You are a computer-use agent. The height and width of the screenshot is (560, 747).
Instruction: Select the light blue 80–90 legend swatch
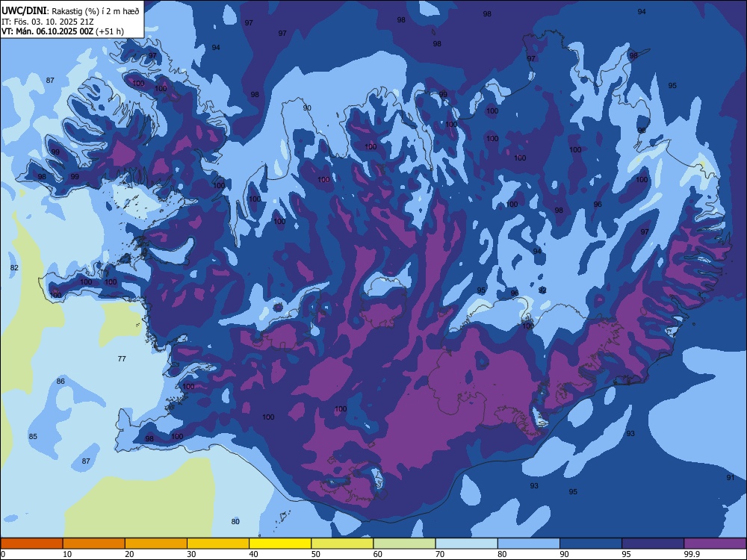pyautogui.click(x=529, y=544)
